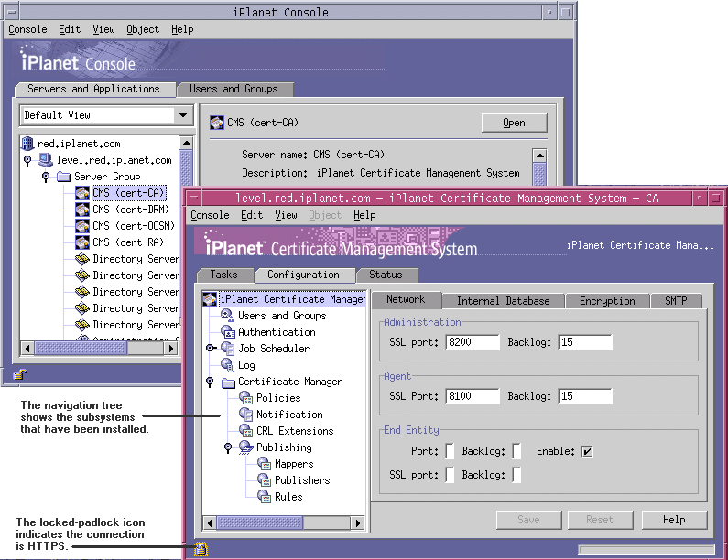Collapse the level.red.iplanet.com tree node
Viewport: 728px width, 560px height.
tap(27, 160)
